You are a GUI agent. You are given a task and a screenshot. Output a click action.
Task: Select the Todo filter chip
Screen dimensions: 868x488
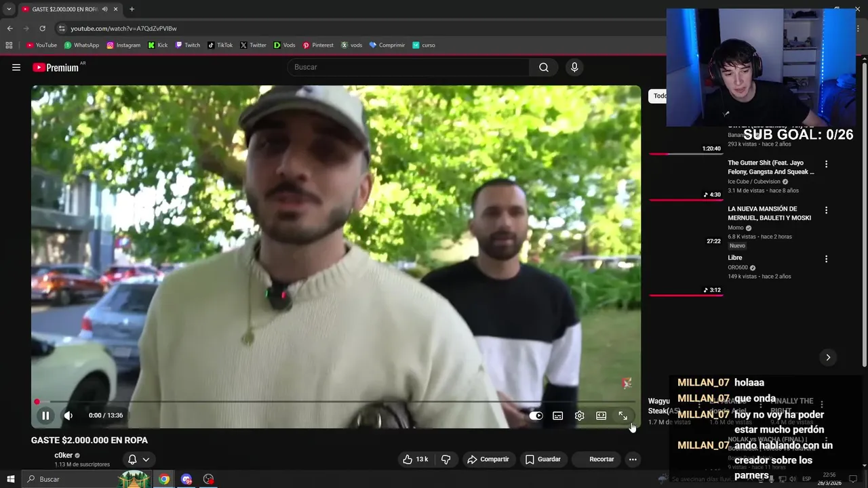click(x=658, y=96)
